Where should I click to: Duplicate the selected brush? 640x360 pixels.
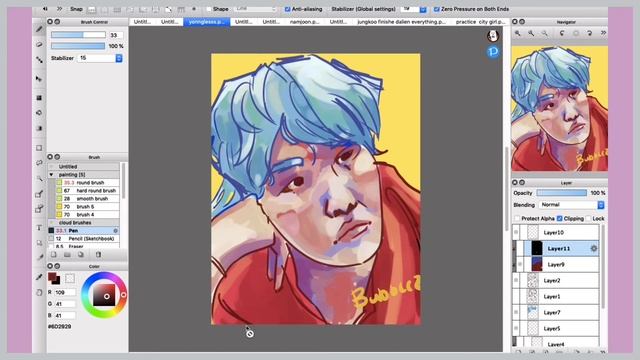click(81, 255)
